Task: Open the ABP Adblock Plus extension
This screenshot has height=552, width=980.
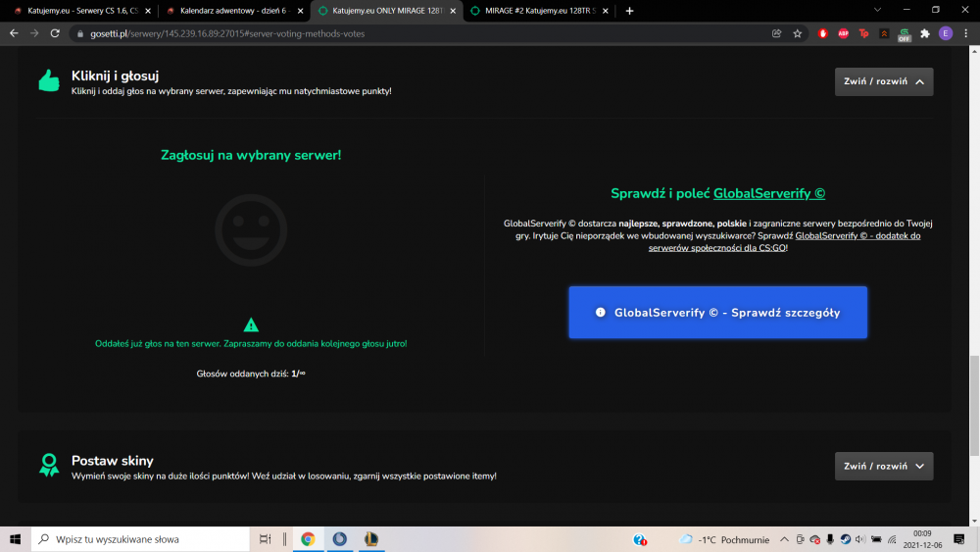Action: (843, 33)
